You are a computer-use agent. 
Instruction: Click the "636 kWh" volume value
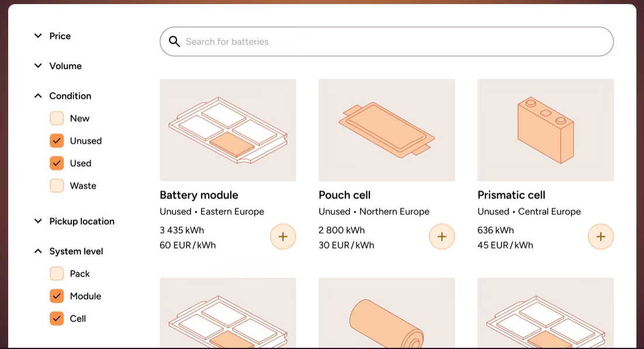pyautogui.click(x=496, y=231)
